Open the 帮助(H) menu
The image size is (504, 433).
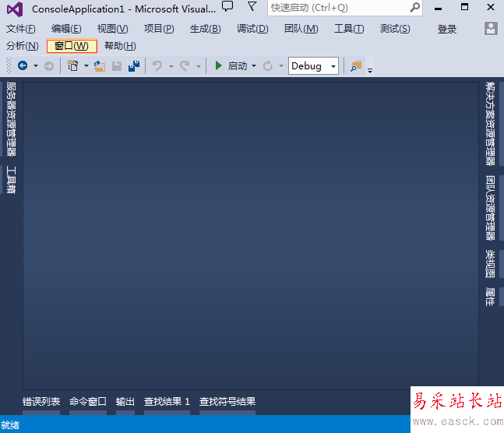[120, 46]
